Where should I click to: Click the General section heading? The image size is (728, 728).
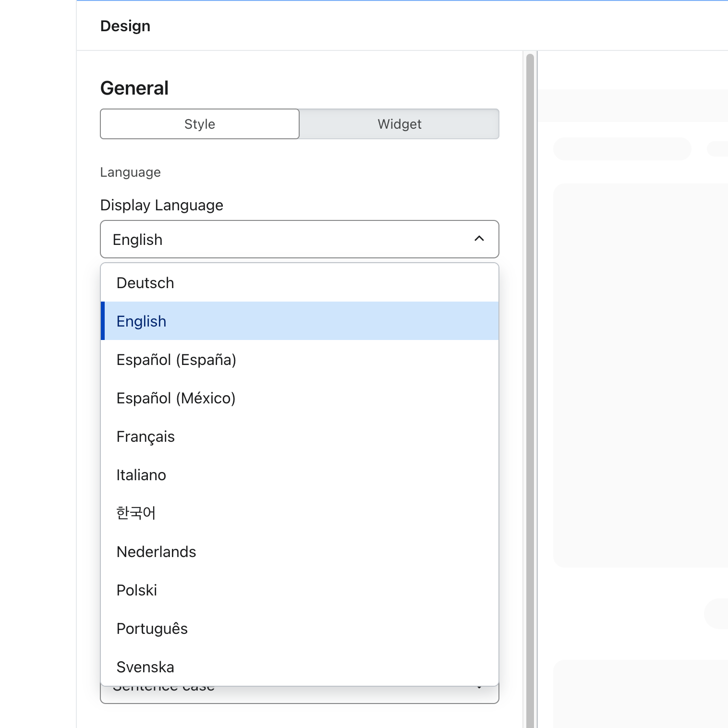pyautogui.click(x=134, y=88)
